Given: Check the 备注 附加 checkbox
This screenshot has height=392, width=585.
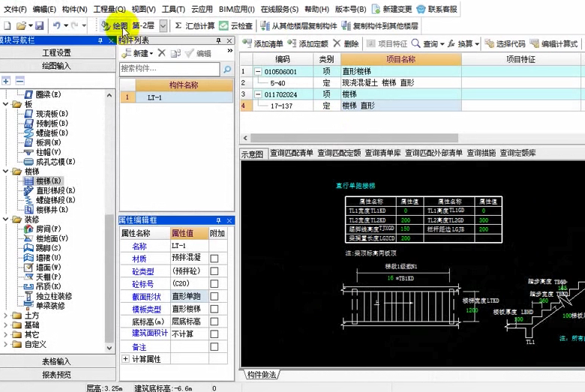Looking at the screenshot, I should click(214, 347).
